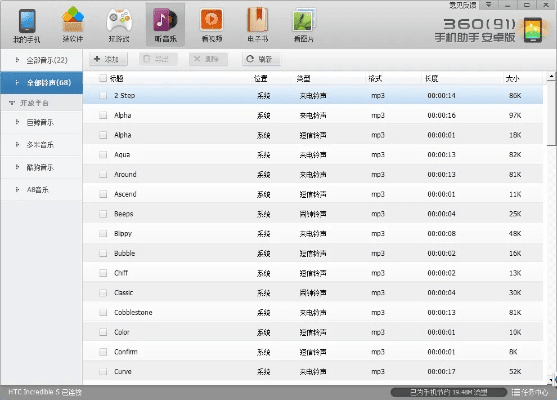Sort by the 位置 (location) column header
The height and width of the screenshot is (400, 557).
(261, 79)
